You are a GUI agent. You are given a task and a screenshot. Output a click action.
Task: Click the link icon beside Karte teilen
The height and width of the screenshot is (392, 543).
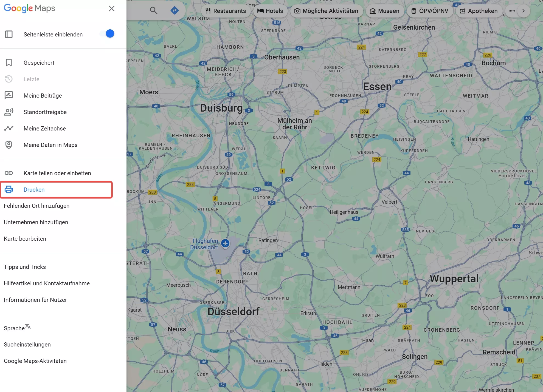9,173
